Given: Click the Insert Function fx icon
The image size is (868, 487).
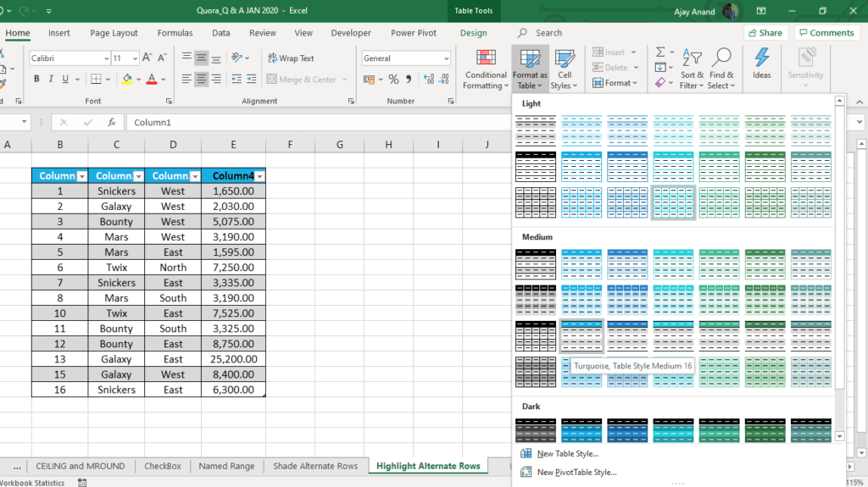Looking at the screenshot, I should [x=111, y=122].
